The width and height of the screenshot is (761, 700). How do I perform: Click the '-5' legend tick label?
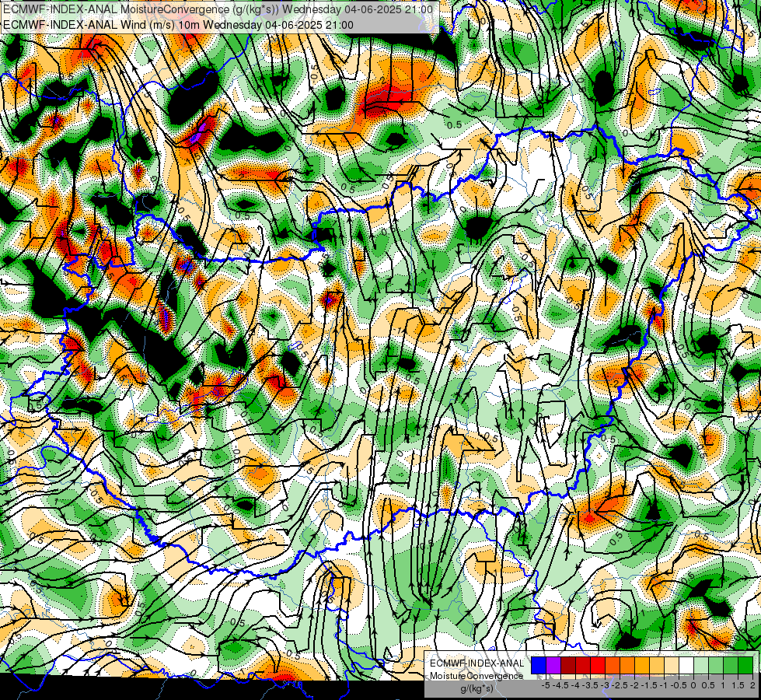pos(546,685)
